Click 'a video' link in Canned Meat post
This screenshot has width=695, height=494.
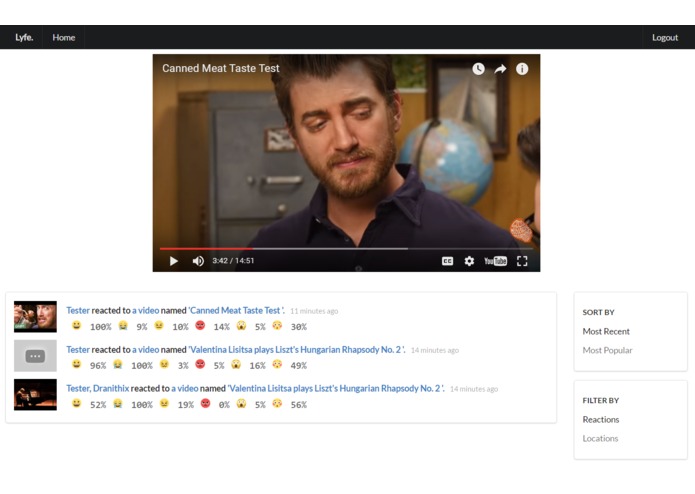click(145, 310)
